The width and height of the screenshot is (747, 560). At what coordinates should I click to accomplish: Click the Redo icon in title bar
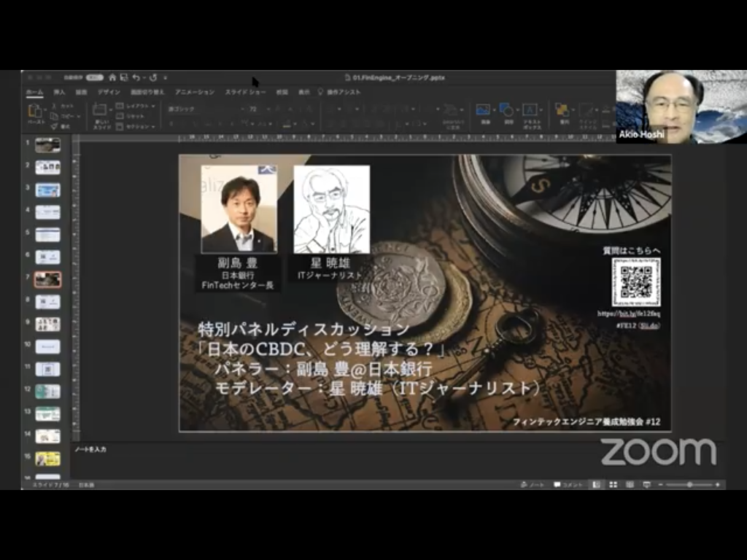[153, 77]
